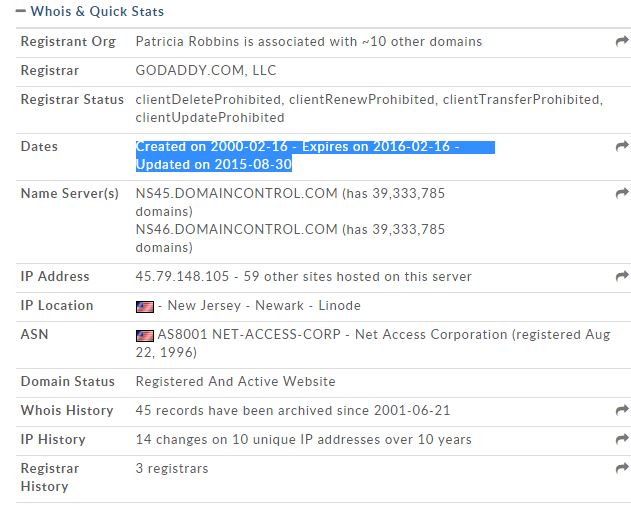Image resolution: width=631 pixels, height=509 pixels.
Task: Collapse the Whois & Quick Stats section
Action: pos(22,12)
